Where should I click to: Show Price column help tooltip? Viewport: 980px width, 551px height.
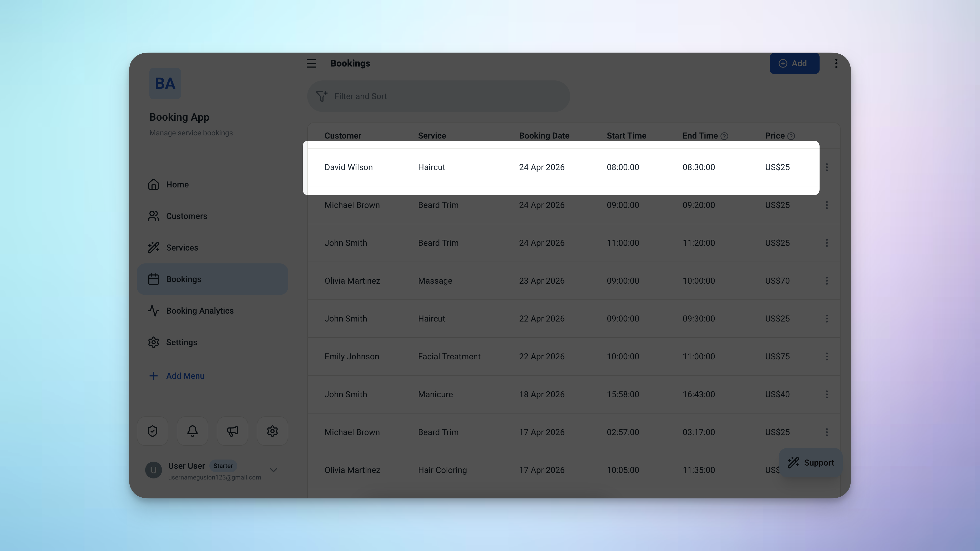pyautogui.click(x=791, y=136)
